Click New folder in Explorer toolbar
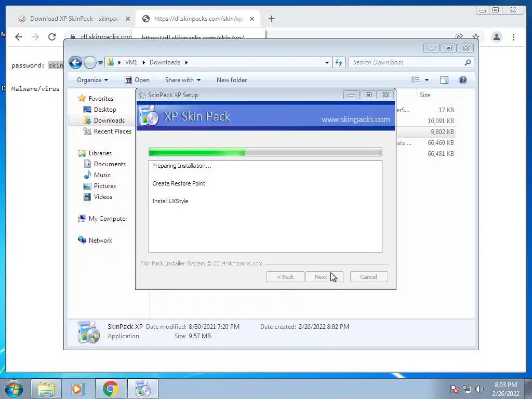 tap(232, 80)
